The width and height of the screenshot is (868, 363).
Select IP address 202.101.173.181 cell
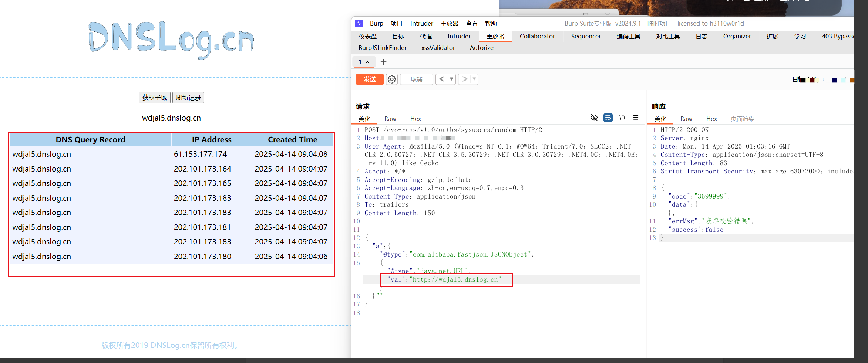[x=212, y=227]
